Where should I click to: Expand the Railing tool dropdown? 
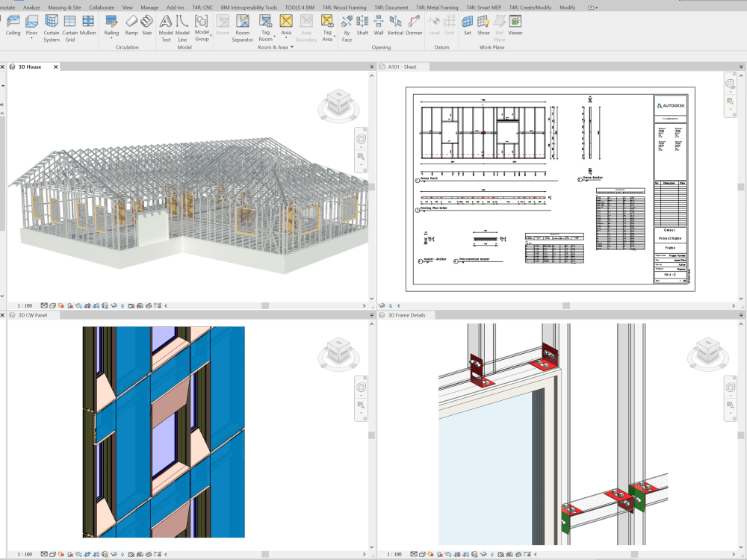point(112,38)
